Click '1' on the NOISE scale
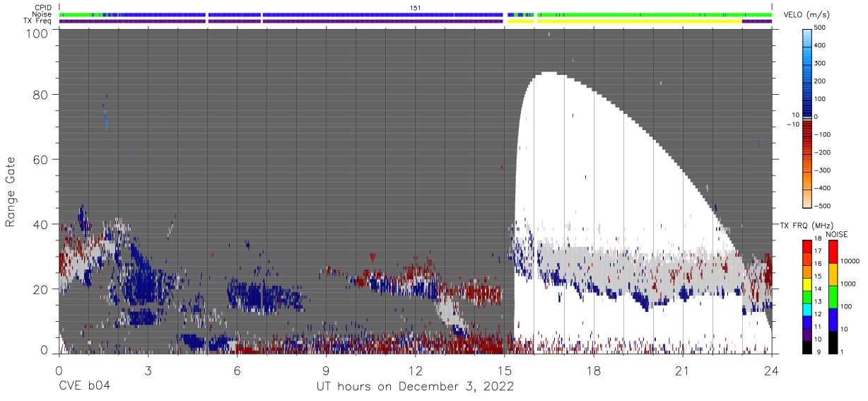868x401 pixels. [x=840, y=351]
